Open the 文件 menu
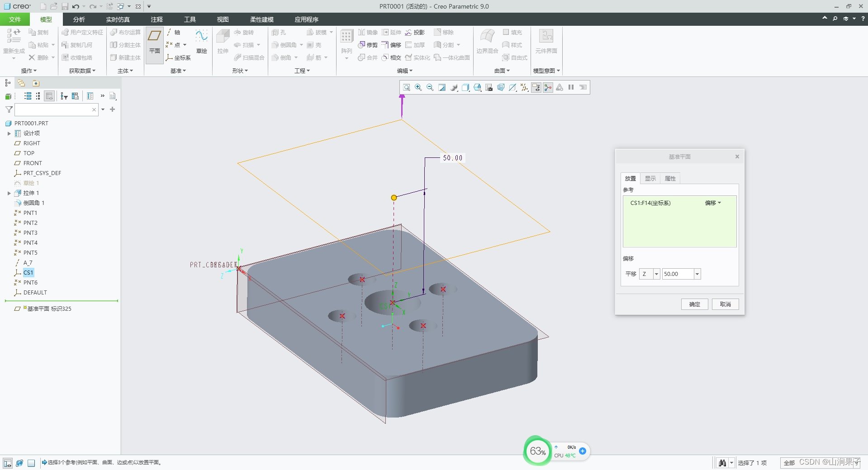The width and height of the screenshot is (868, 470). pos(15,19)
